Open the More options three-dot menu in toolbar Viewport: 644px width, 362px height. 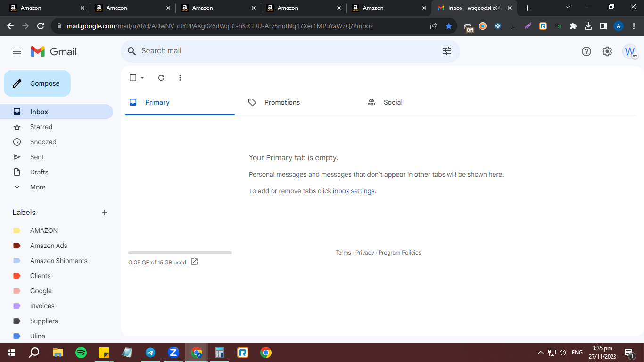(180, 78)
